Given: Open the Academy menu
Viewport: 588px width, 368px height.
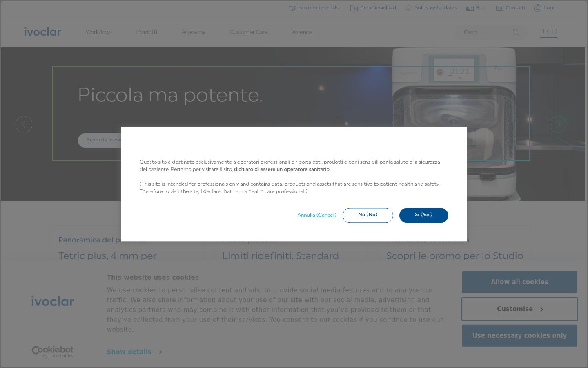Looking at the screenshot, I should (x=194, y=32).
